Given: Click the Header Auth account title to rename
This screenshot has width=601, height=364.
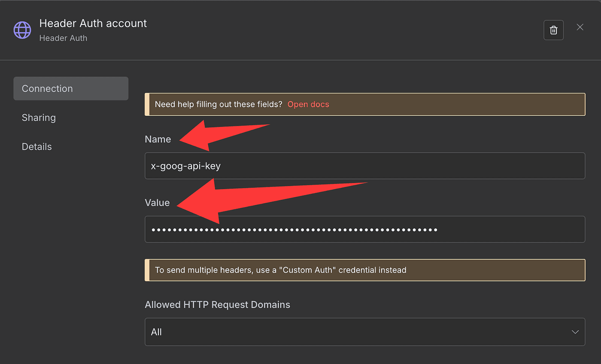Looking at the screenshot, I should coord(93,24).
